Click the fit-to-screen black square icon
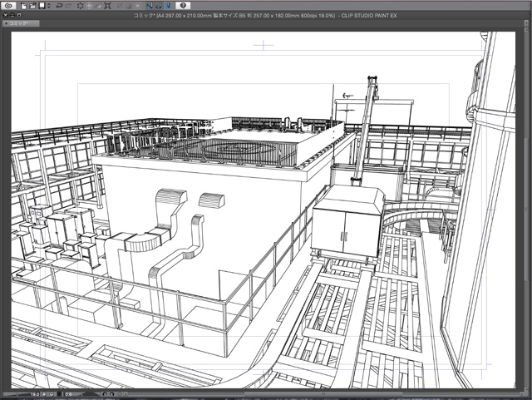 coord(59,394)
